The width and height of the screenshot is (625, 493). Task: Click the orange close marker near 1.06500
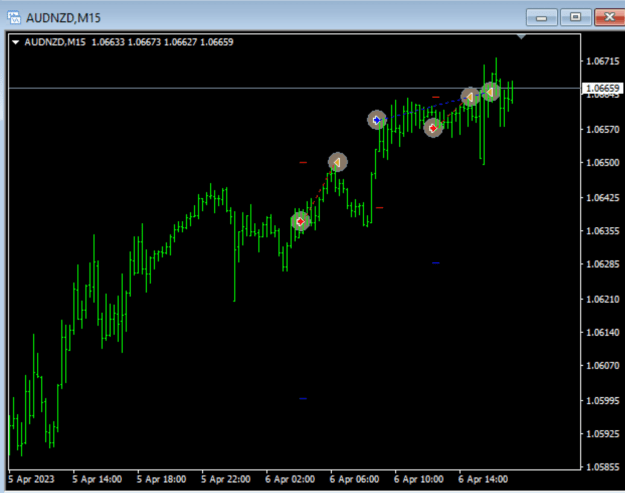click(338, 162)
